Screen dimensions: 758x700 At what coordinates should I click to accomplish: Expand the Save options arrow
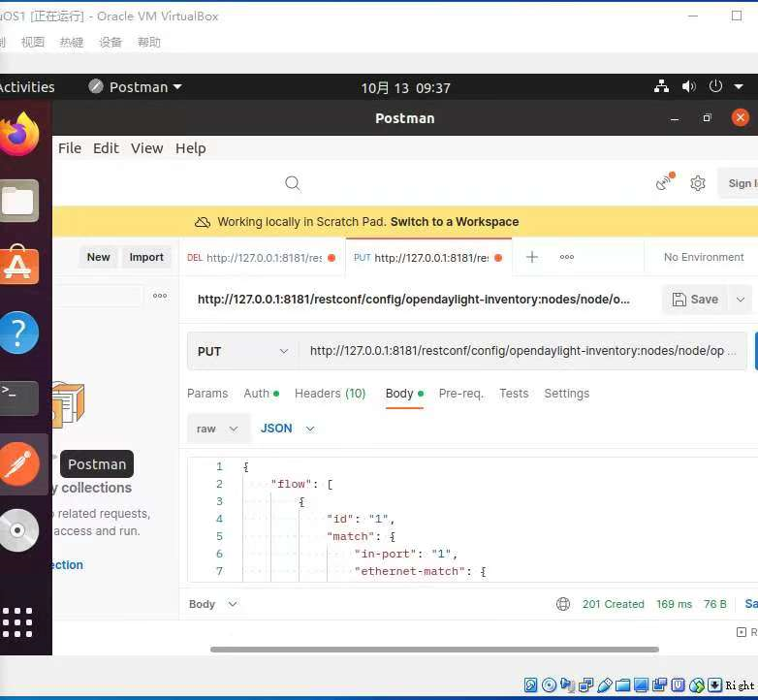[741, 300]
